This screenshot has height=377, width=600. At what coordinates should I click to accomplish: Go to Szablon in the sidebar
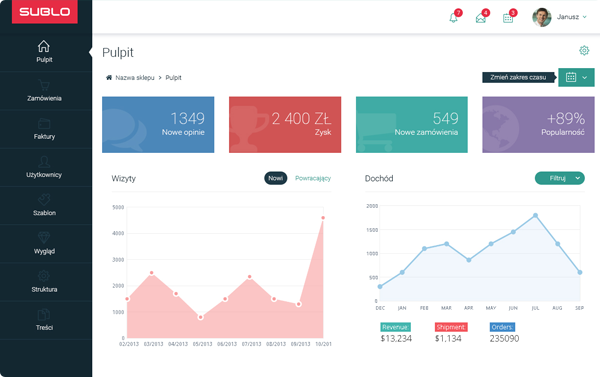[x=44, y=206]
